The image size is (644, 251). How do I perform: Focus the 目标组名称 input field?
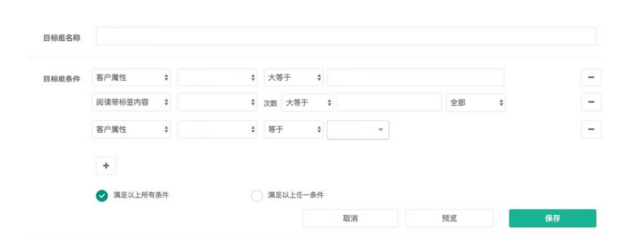(346, 36)
